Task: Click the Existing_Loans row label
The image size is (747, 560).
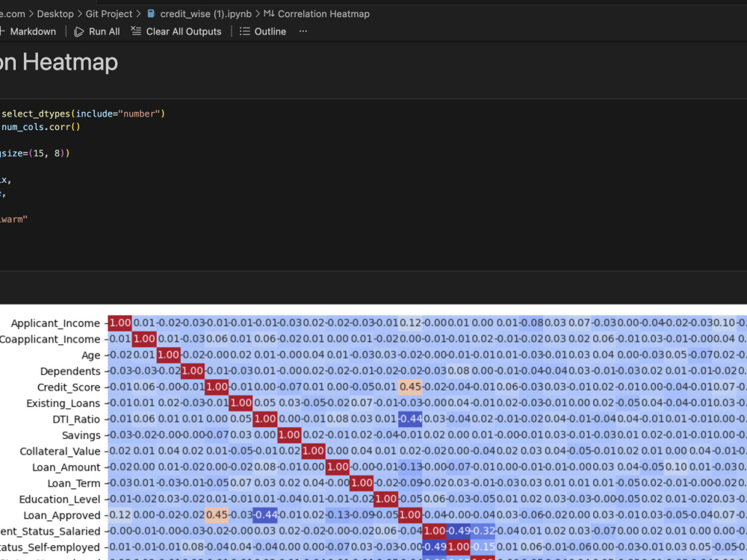Action: [x=63, y=403]
